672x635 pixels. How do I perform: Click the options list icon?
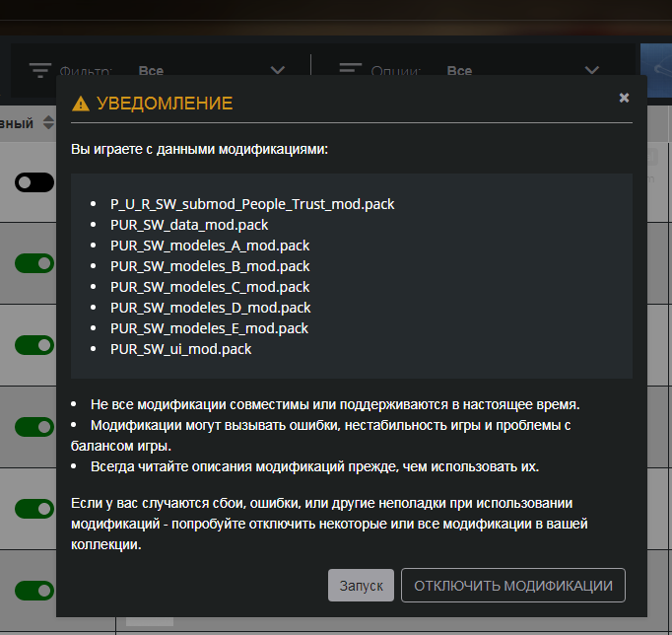[351, 70]
